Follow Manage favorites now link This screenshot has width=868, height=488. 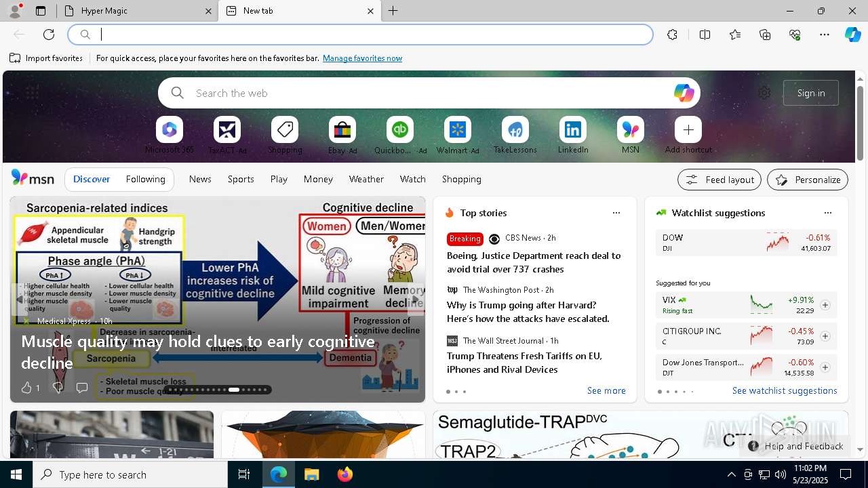click(x=362, y=58)
